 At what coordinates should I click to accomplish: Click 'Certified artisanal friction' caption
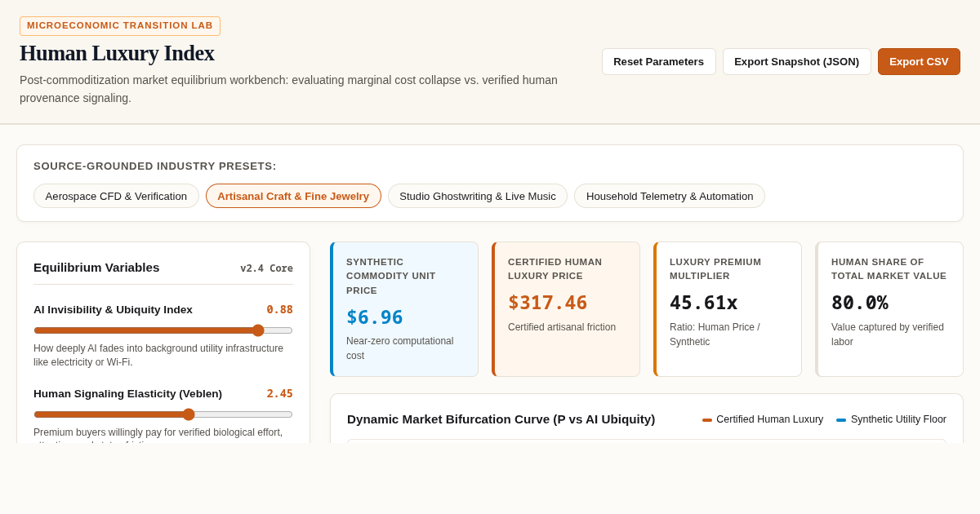coord(562,327)
